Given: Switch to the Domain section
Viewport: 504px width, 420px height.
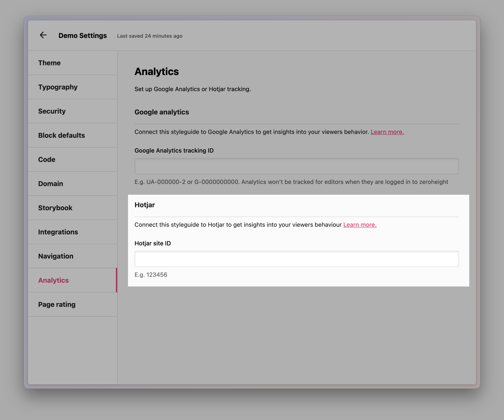Looking at the screenshot, I should pos(72,184).
